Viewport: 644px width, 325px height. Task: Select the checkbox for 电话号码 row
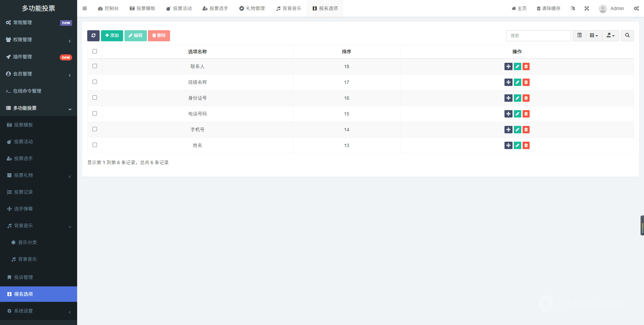tap(95, 113)
